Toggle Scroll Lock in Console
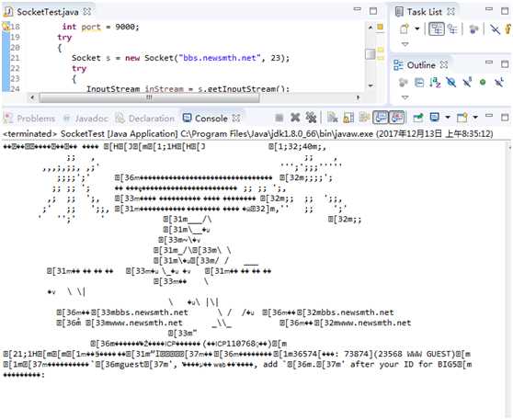 (348, 118)
